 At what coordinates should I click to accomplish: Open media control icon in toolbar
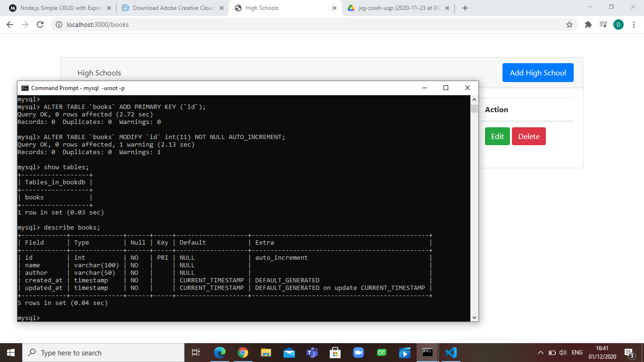point(603,25)
